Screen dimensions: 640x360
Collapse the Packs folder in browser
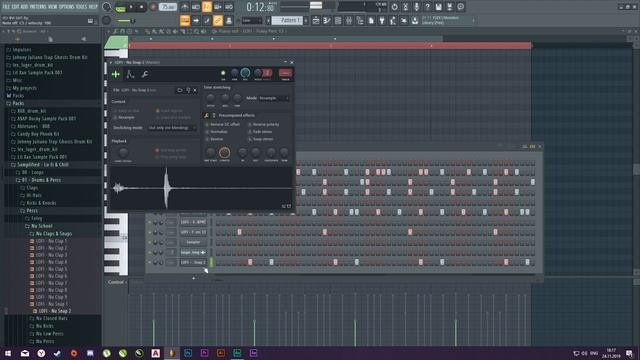[x=15, y=103]
